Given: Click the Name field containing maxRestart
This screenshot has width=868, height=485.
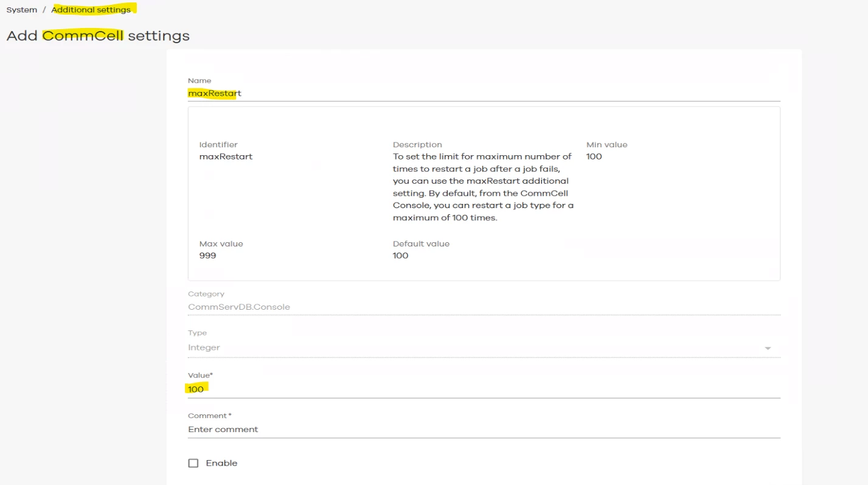Looking at the screenshot, I should 484,93.
